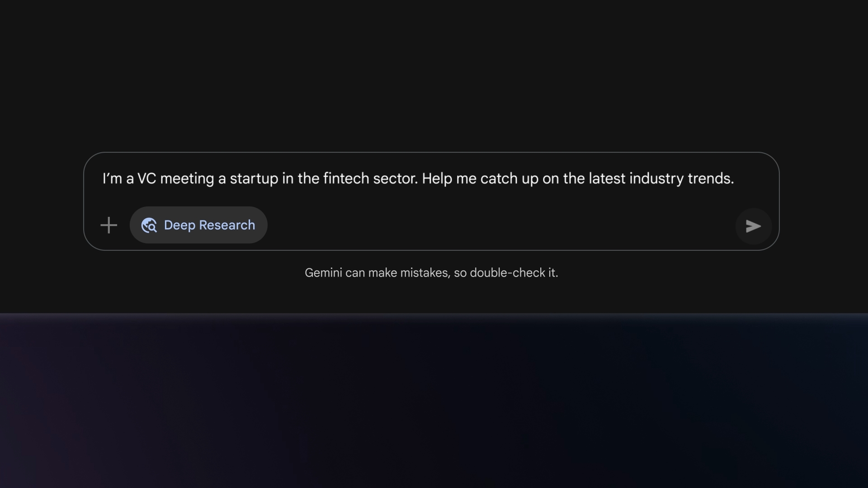Viewport: 868px width, 488px height.
Task: Click the word 'Gemini' in the disclaimer
Action: point(323,273)
